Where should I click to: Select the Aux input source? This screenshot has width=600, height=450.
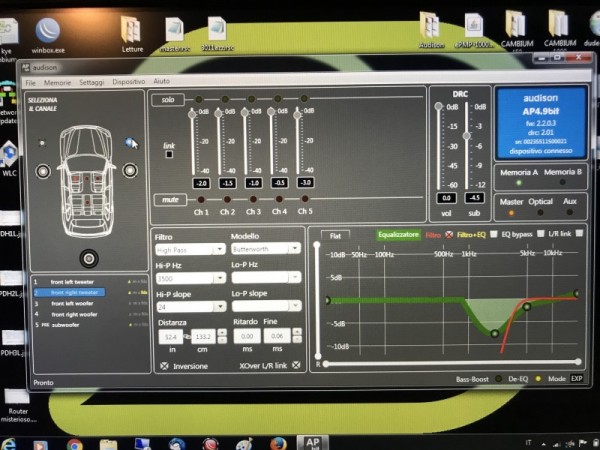tap(569, 212)
